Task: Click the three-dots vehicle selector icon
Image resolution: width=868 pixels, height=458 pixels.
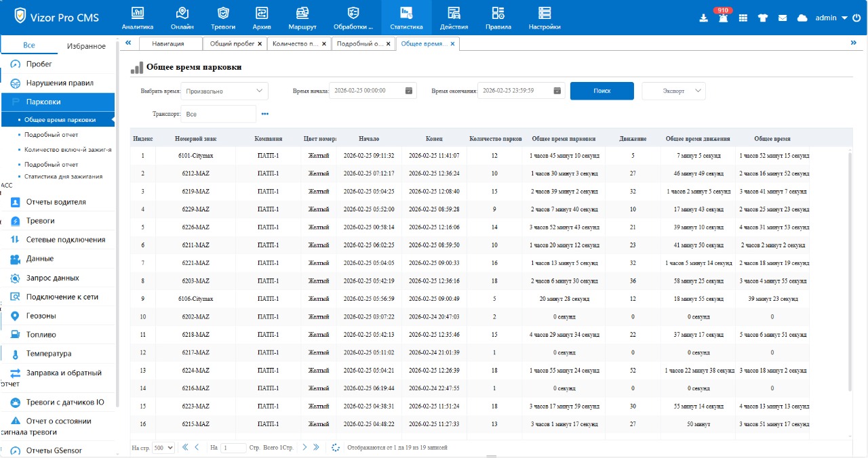Action: point(265,114)
